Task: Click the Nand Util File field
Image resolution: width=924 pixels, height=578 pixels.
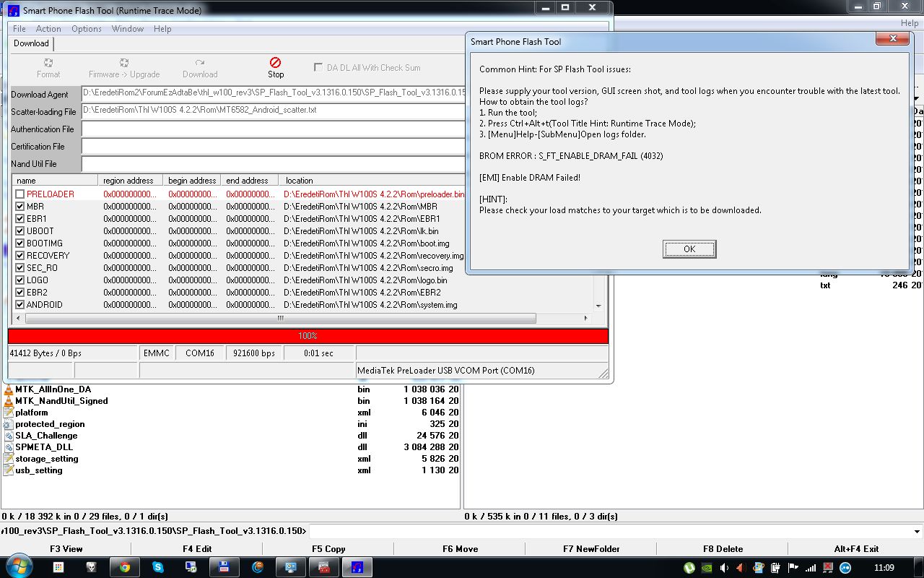Action: coord(273,163)
